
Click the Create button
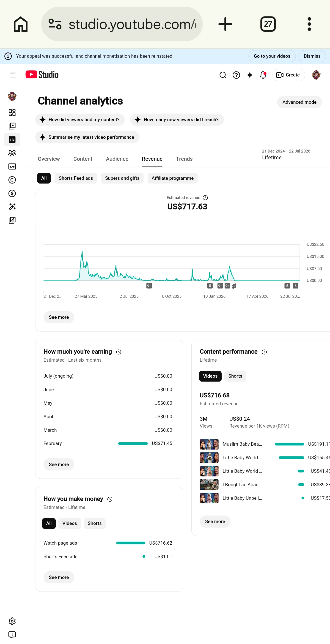pos(289,75)
